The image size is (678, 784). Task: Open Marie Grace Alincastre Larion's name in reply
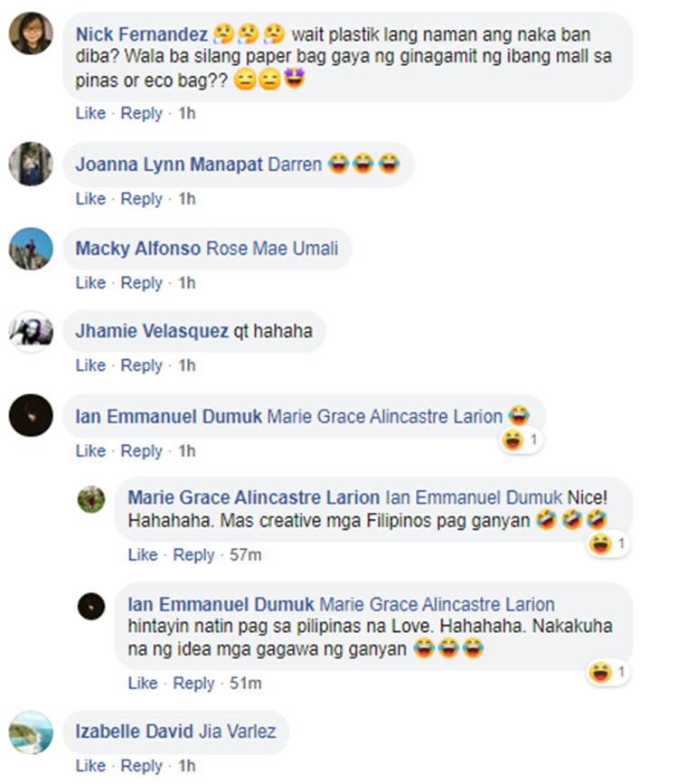[254, 497]
